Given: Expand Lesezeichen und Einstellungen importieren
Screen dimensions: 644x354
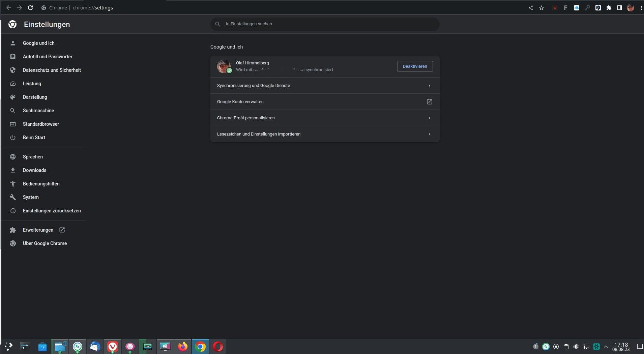Looking at the screenshot, I should tap(324, 134).
